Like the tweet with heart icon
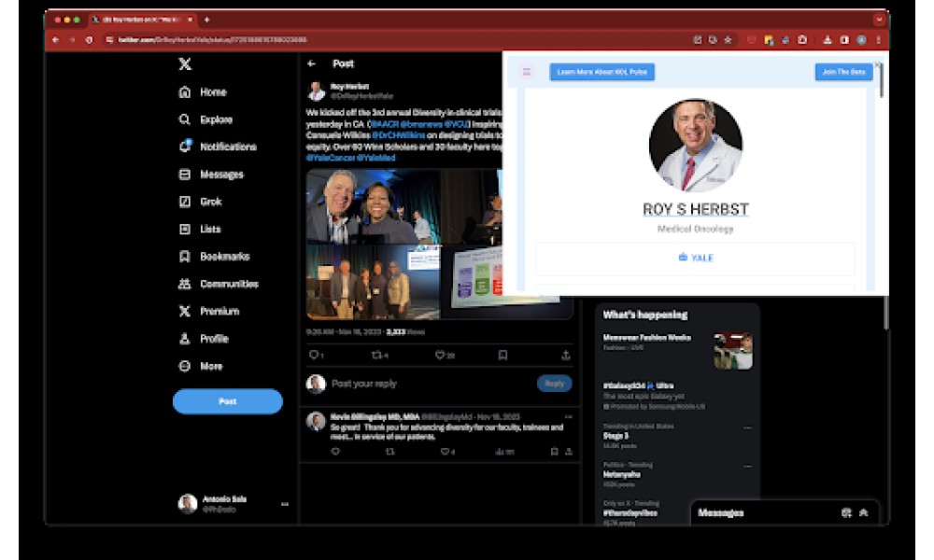934x560 pixels. (x=440, y=355)
